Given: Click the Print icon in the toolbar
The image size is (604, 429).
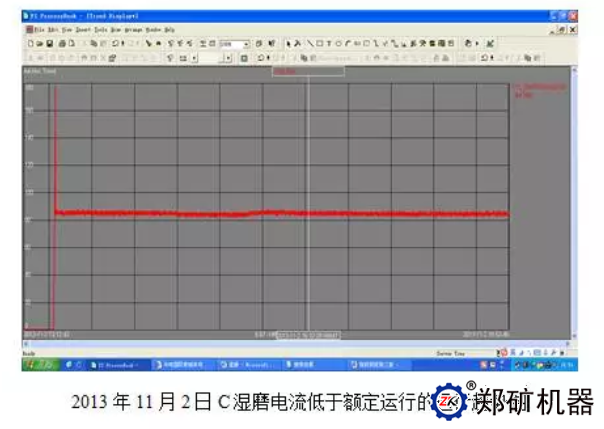Looking at the screenshot, I should tap(62, 44).
